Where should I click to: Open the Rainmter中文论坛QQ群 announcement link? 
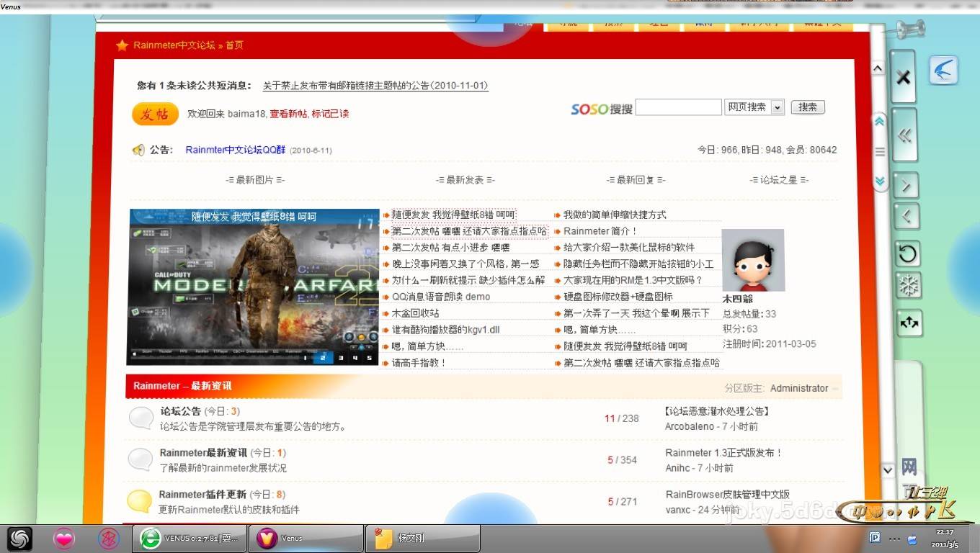(236, 150)
